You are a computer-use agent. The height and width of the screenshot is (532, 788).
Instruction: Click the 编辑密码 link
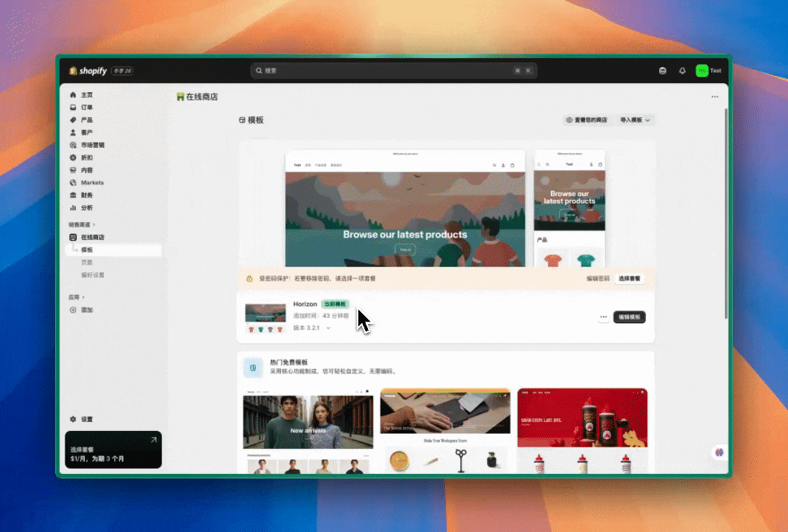pos(598,279)
